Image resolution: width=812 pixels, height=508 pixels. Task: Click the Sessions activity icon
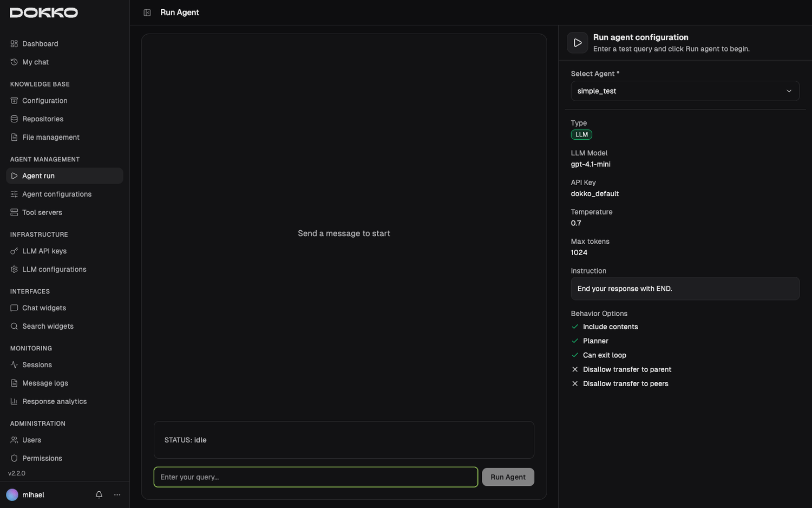(x=14, y=365)
